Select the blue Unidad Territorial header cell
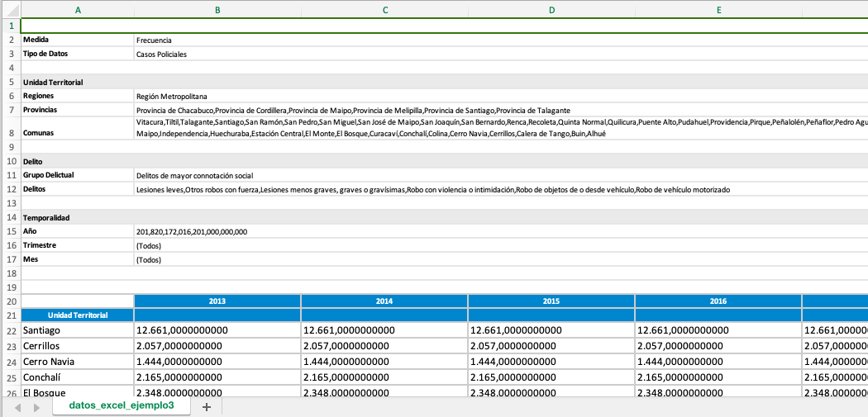This screenshot has height=417, width=868. pos(78,315)
